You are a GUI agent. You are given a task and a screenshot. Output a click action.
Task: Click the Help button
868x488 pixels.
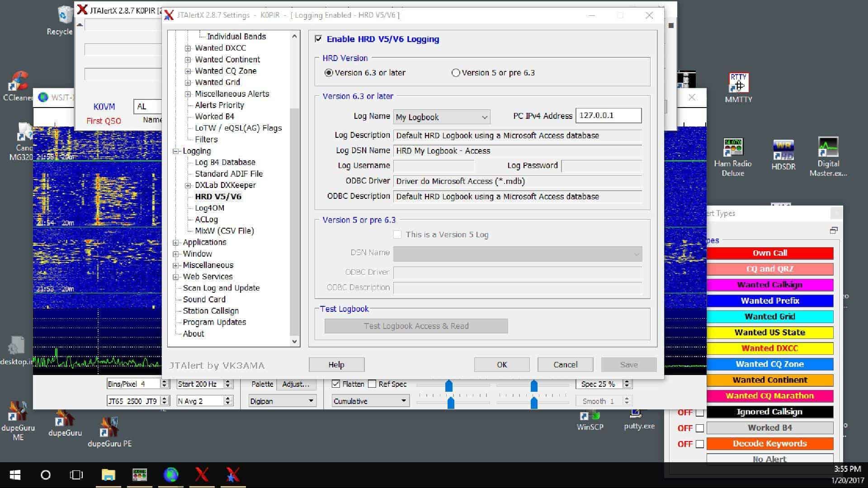pos(336,365)
